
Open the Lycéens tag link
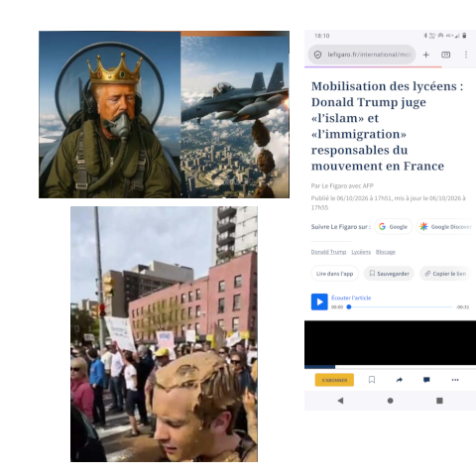pyautogui.click(x=361, y=252)
